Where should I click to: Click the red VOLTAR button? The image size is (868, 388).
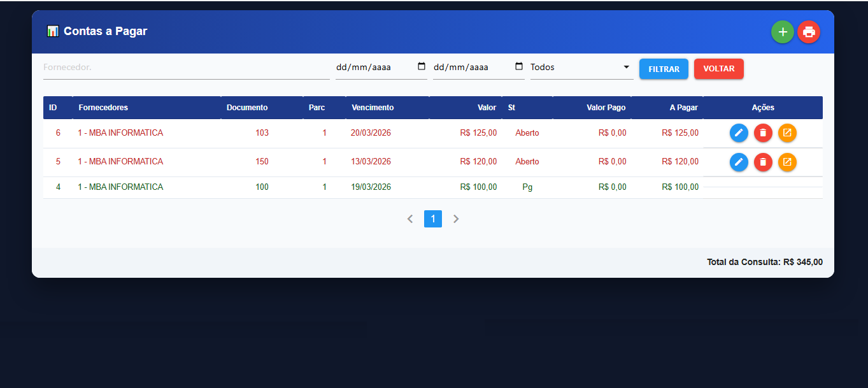pos(718,69)
